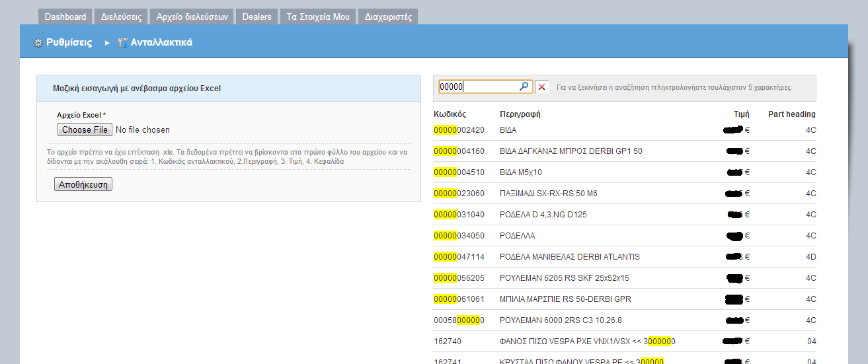The width and height of the screenshot is (868, 364).
Task: Switch to the Διελεύσεις tab
Action: tap(121, 17)
